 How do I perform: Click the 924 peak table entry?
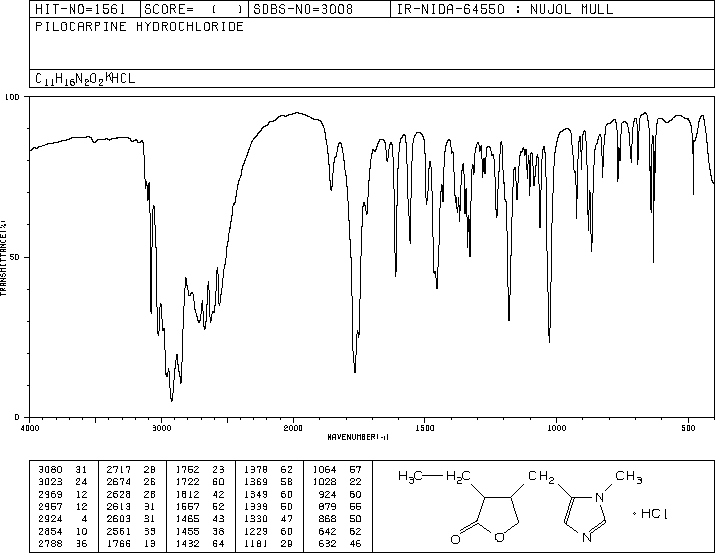coord(340,494)
